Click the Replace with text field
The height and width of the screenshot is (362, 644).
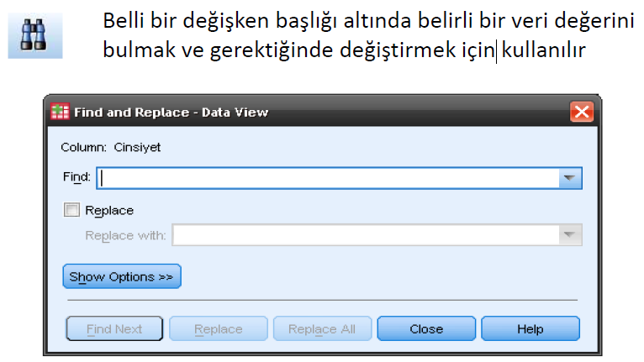coord(366,235)
